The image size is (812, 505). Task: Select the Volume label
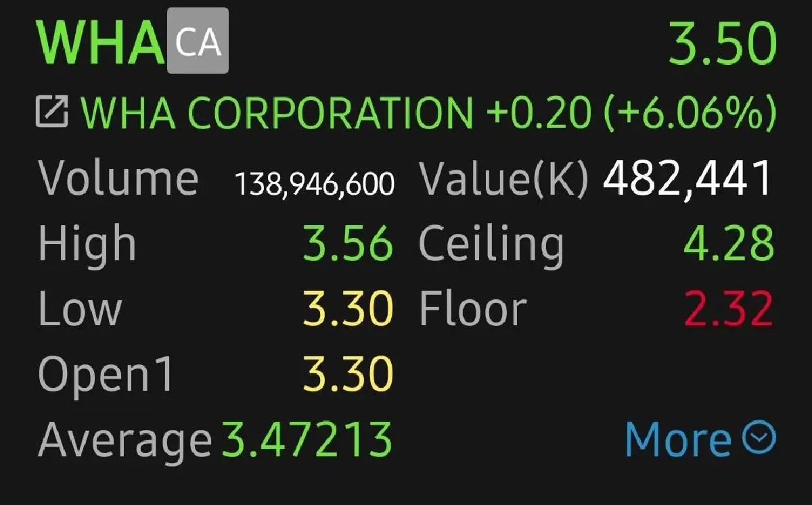(118, 178)
